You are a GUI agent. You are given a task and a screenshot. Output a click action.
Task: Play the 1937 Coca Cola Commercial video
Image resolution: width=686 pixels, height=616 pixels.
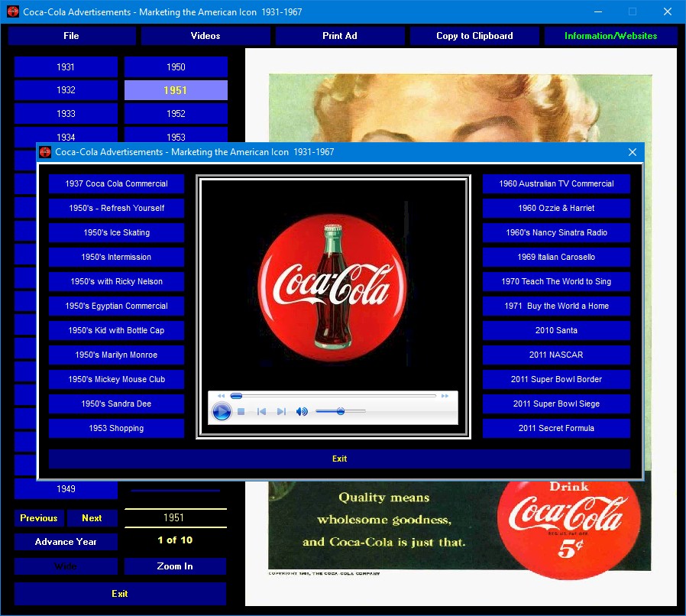point(116,184)
